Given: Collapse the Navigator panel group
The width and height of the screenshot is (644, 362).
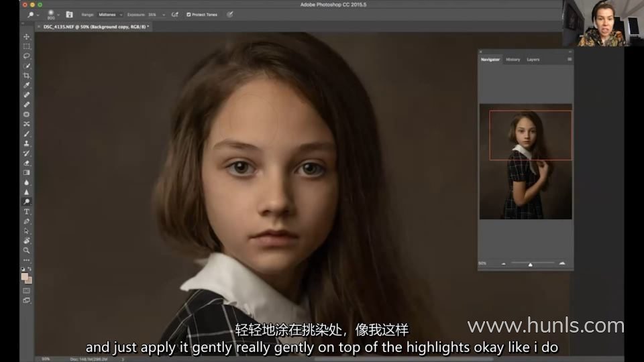Looking at the screenshot, I should click(570, 52).
